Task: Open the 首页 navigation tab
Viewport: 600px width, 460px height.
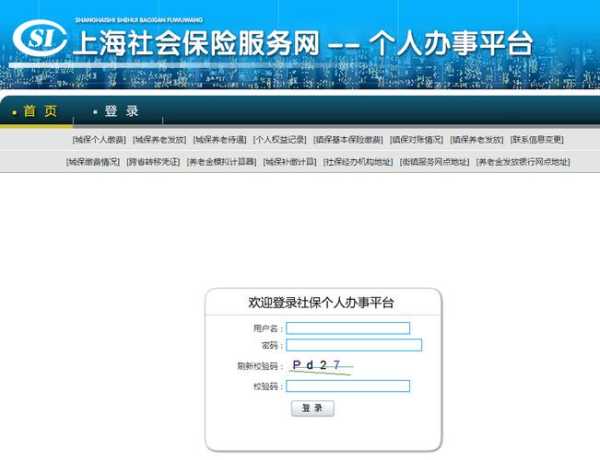Action: (40, 111)
